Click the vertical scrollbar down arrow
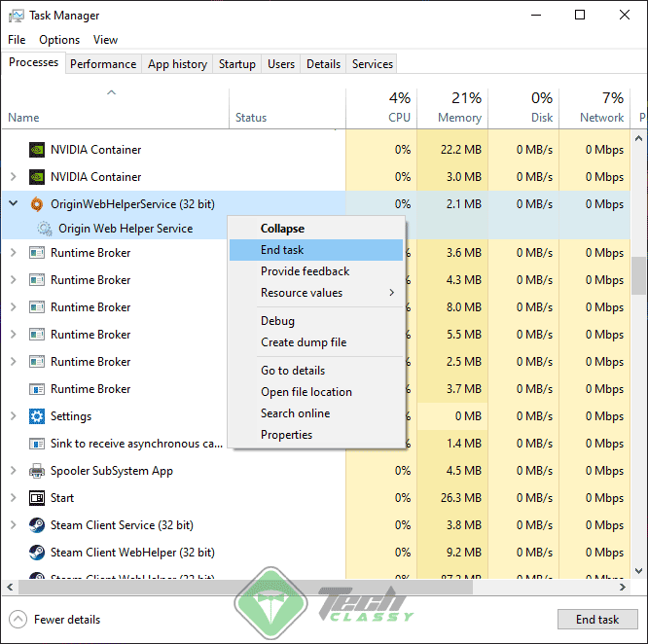Image resolution: width=648 pixels, height=644 pixels. pos(639,571)
